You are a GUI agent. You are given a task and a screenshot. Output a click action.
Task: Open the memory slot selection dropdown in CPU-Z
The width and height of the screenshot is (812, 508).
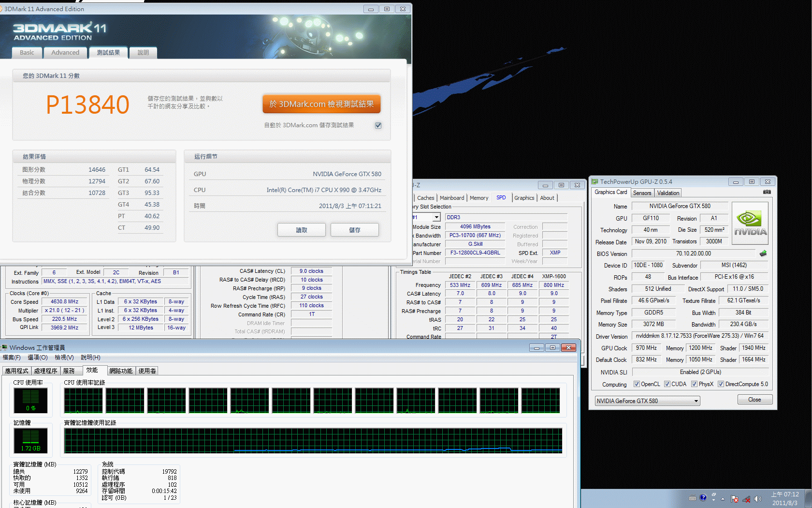click(x=436, y=217)
